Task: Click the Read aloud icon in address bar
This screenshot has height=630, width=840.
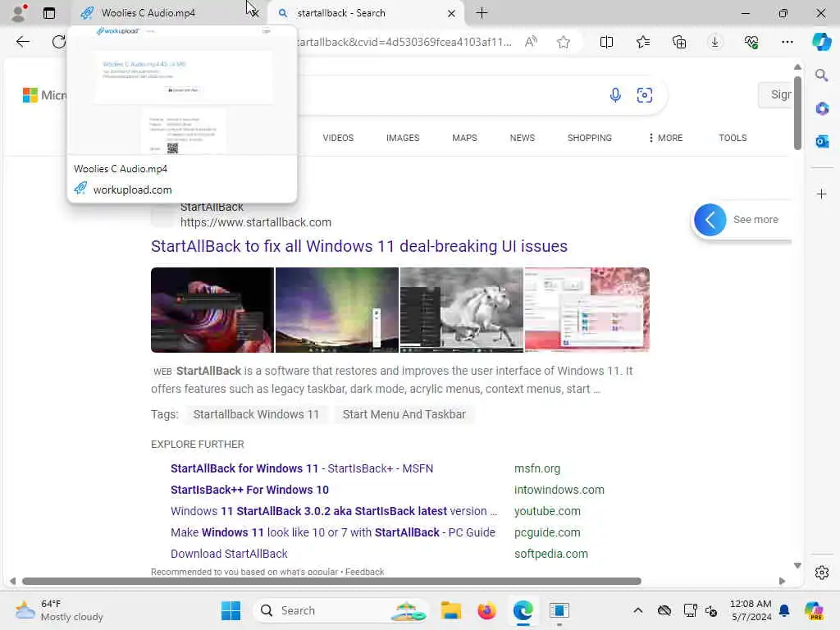Action: click(x=531, y=42)
